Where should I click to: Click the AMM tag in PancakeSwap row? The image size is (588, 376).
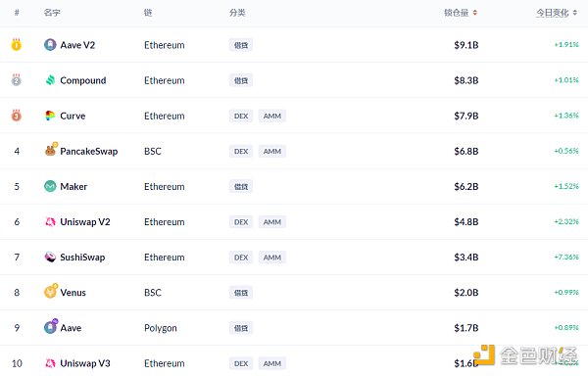[272, 152]
